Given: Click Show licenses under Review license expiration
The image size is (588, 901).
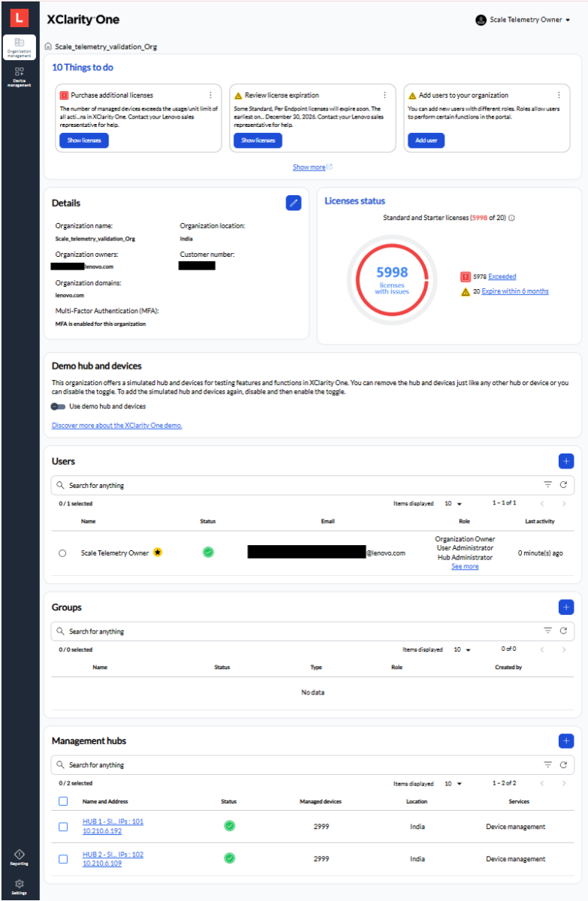Looking at the screenshot, I should pos(258,140).
